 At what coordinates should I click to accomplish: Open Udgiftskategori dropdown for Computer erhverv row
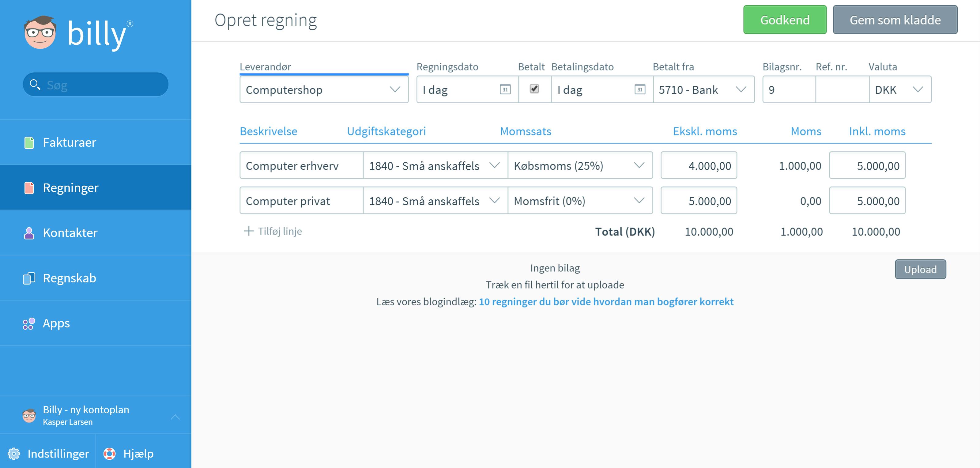pyautogui.click(x=435, y=165)
